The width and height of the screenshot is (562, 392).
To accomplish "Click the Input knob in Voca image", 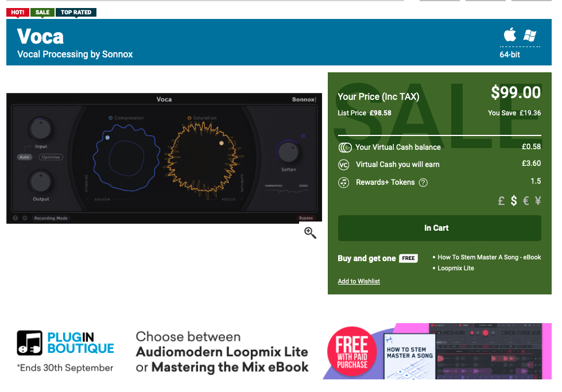I will [x=41, y=129].
